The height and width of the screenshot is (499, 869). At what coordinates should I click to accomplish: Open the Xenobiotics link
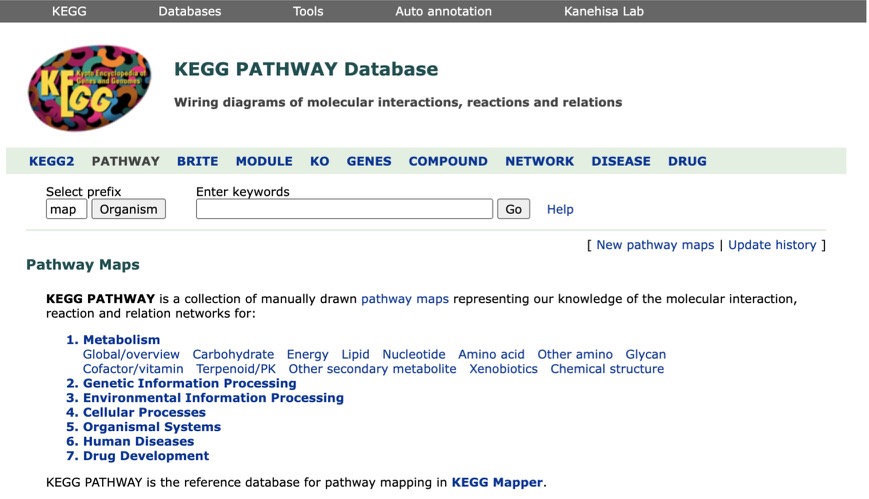pyautogui.click(x=503, y=369)
